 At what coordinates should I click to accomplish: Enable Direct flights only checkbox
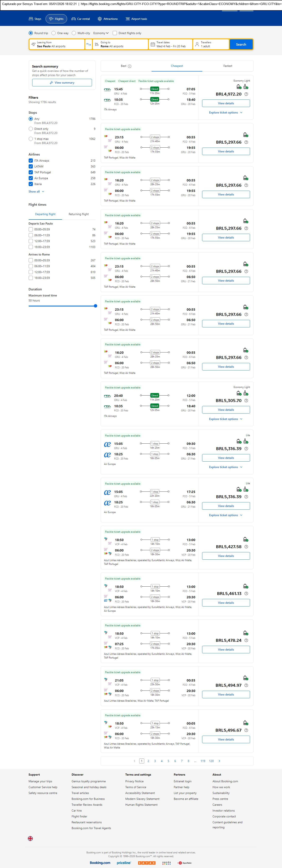[x=115, y=33]
